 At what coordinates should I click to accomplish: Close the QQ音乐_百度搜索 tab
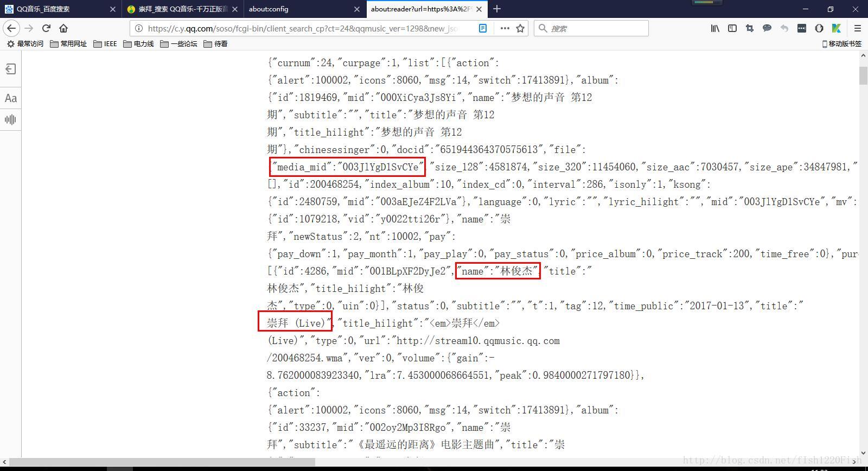click(x=112, y=9)
